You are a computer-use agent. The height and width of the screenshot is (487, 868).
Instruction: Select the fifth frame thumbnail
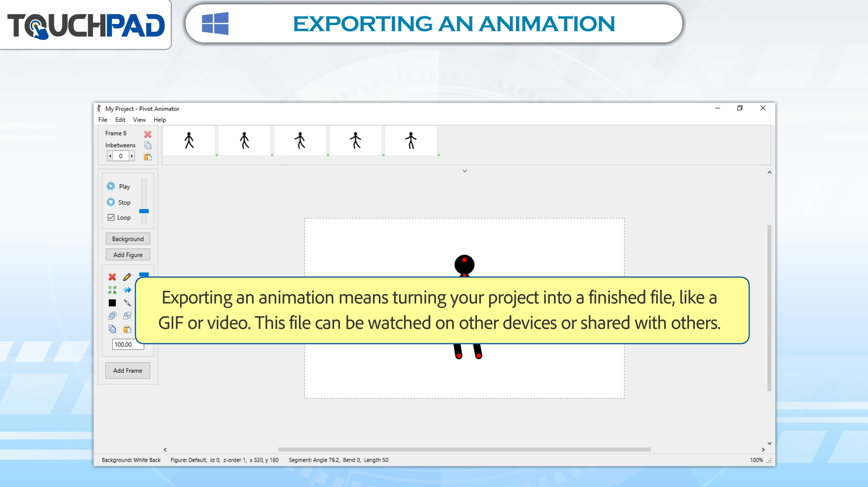(x=410, y=140)
